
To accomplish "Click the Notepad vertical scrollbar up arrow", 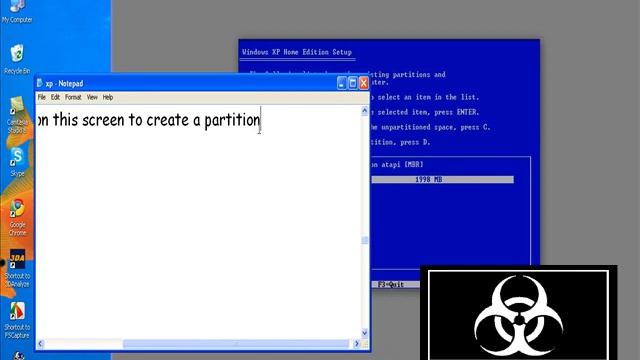I will (364, 111).
